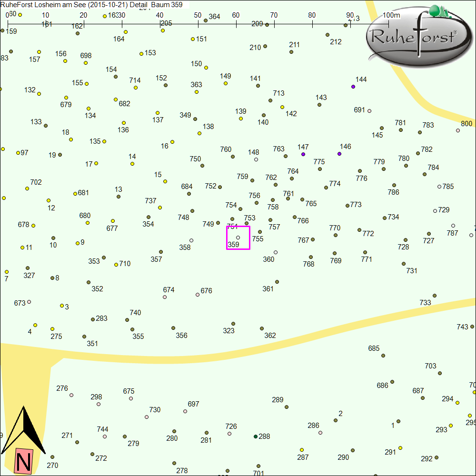The width and height of the screenshot is (476, 476).
Task: Click the highlighted tree marker 359
Action: (x=238, y=238)
